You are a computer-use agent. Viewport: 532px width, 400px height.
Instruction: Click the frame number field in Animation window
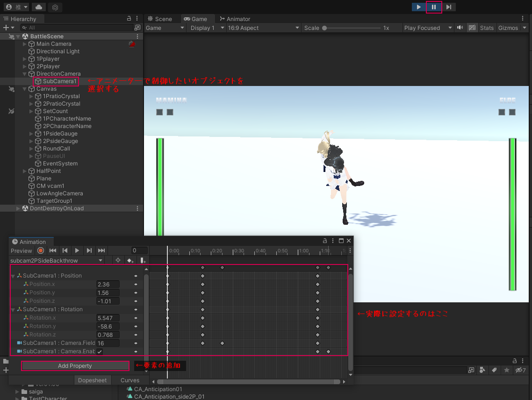(139, 250)
